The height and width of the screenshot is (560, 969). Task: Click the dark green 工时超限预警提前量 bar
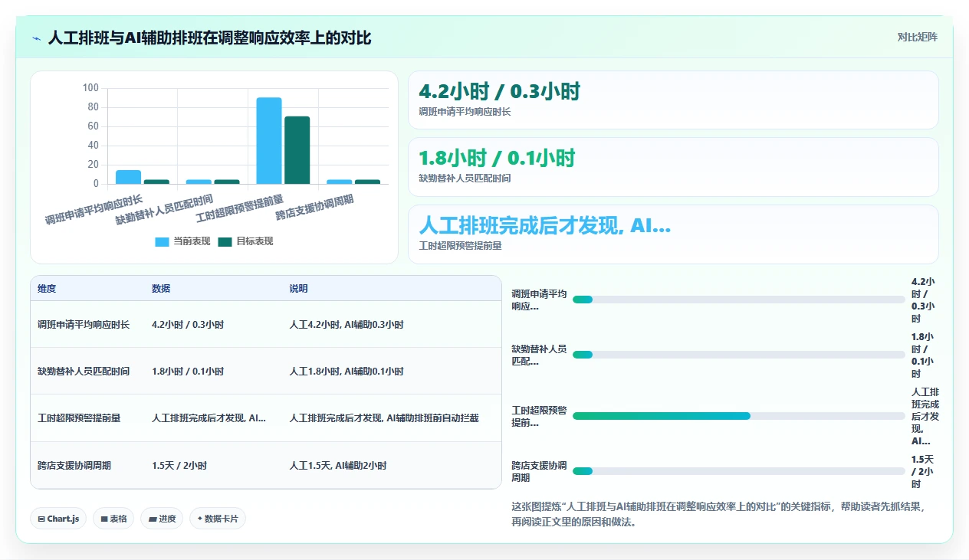297,150
